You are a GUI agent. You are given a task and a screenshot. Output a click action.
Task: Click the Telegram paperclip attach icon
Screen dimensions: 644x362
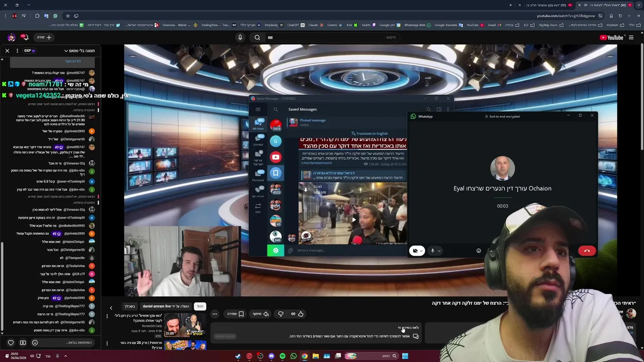pos(290,250)
